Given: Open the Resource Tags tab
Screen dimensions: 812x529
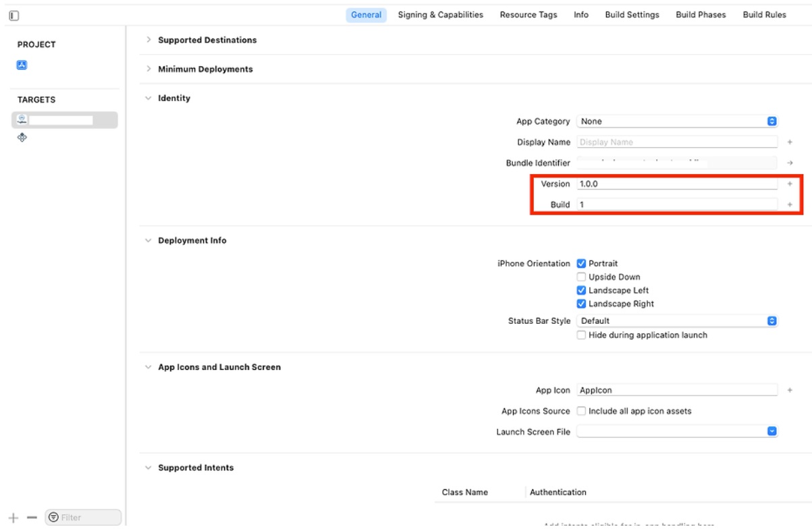Looking at the screenshot, I should pos(529,15).
